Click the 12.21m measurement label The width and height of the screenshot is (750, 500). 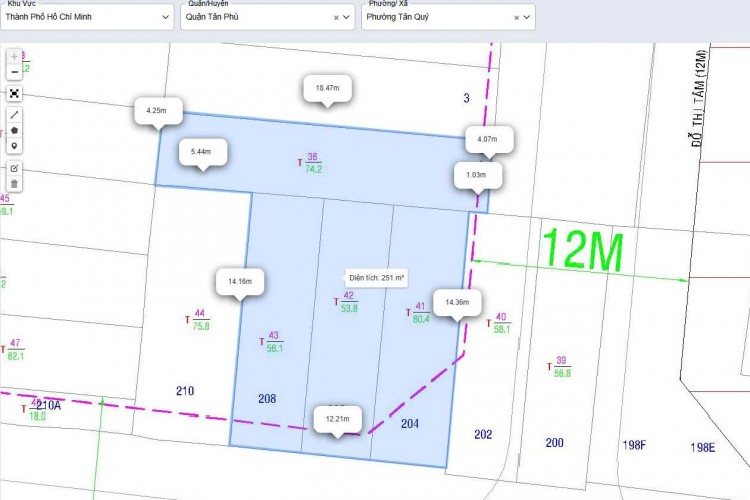pos(338,419)
